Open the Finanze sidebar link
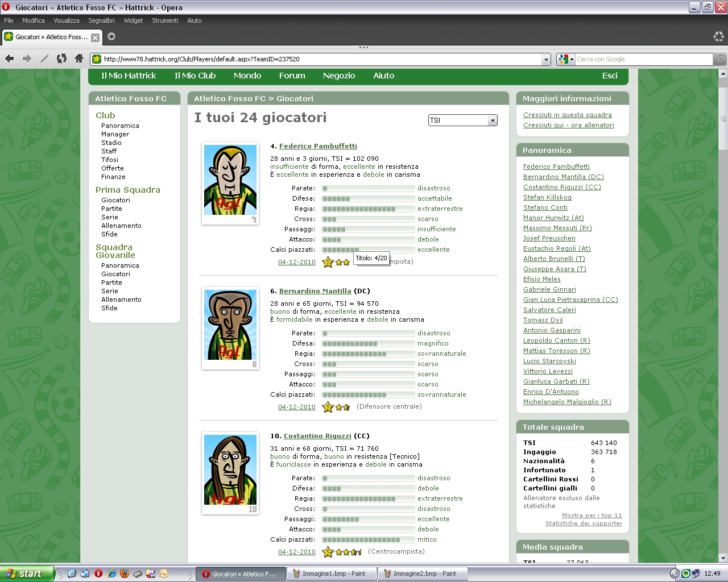The height and width of the screenshot is (582, 728). click(113, 177)
